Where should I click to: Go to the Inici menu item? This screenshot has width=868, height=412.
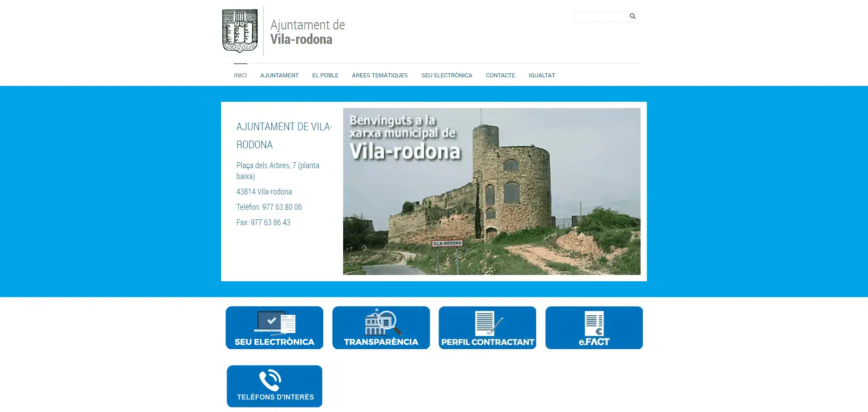pos(241,76)
